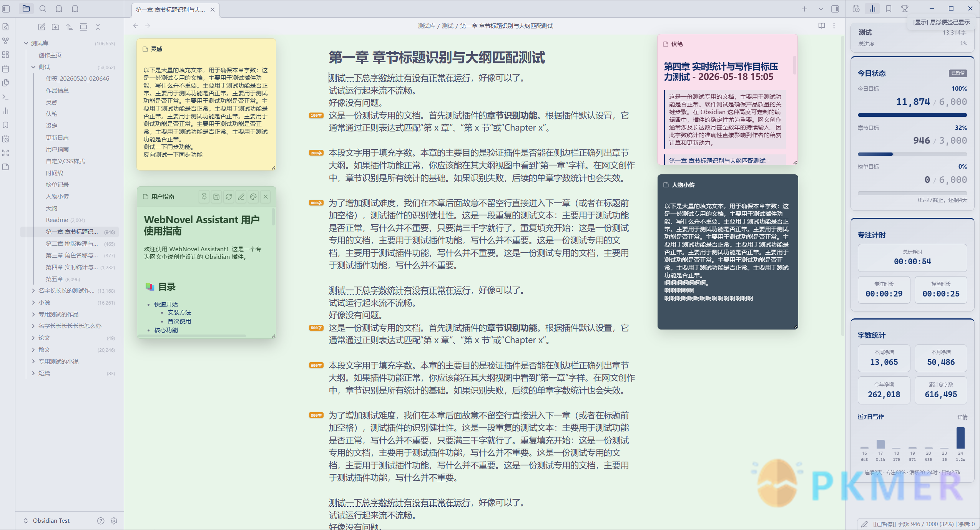980x530 pixels.
Task: Open quick switcher ribbon icon
Action: coord(6,26)
